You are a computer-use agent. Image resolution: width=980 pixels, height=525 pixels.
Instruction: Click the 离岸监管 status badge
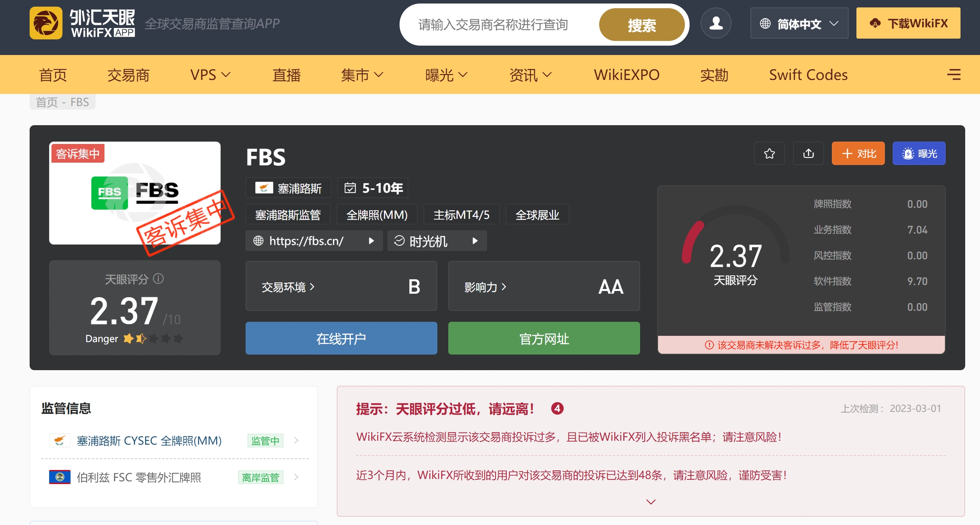coord(260,477)
